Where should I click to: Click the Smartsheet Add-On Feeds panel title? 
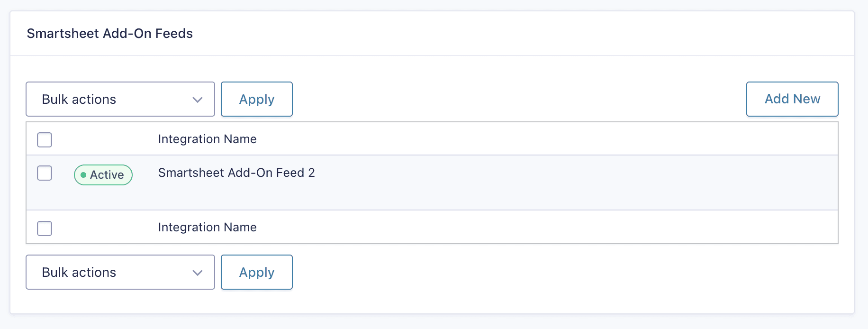point(109,33)
